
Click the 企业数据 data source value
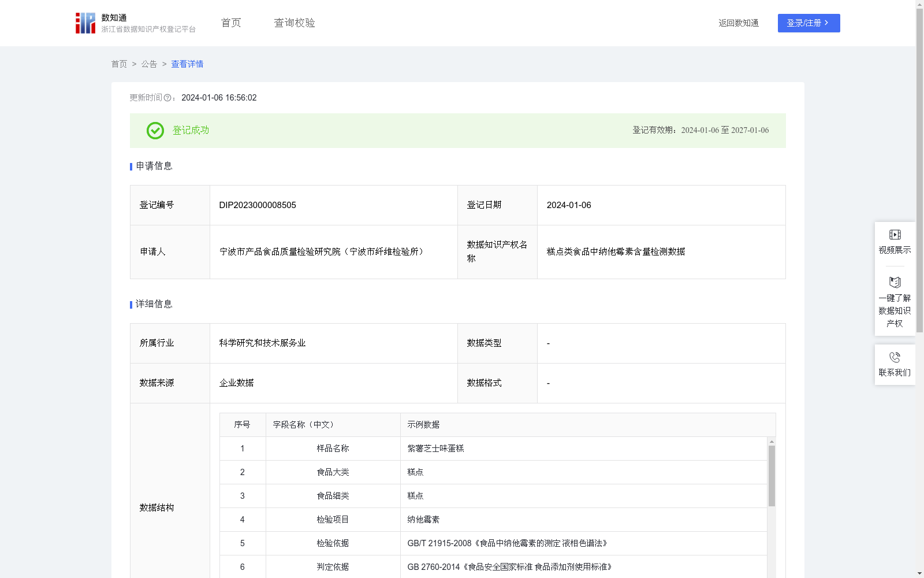236,383
